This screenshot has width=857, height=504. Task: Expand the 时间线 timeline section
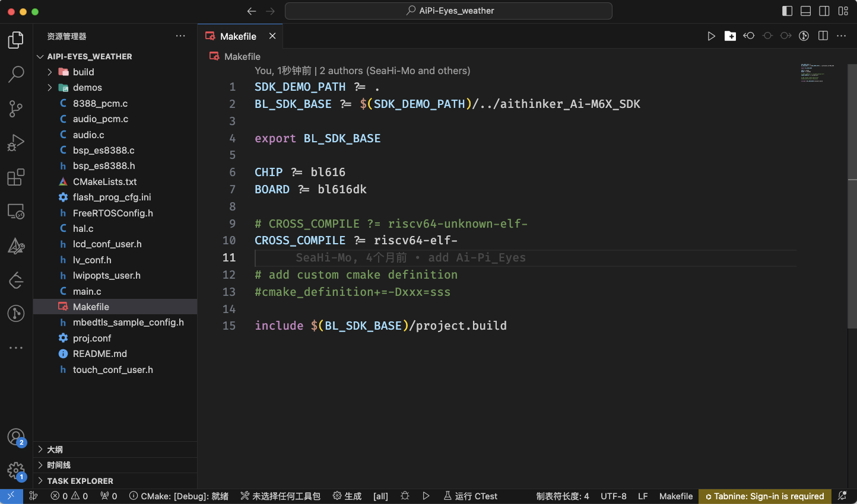115,465
